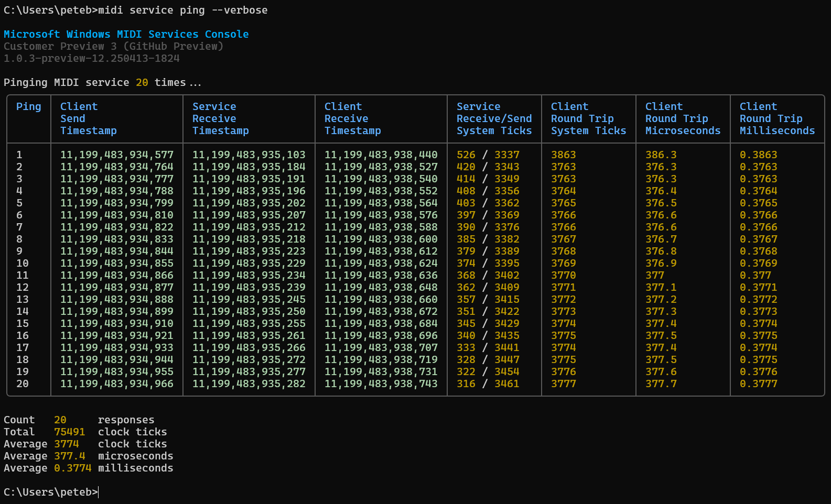This screenshot has height=504, width=831.
Task: Click the 'Customer Preview 3 (GitHub Preview)' line
Action: [x=114, y=46]
